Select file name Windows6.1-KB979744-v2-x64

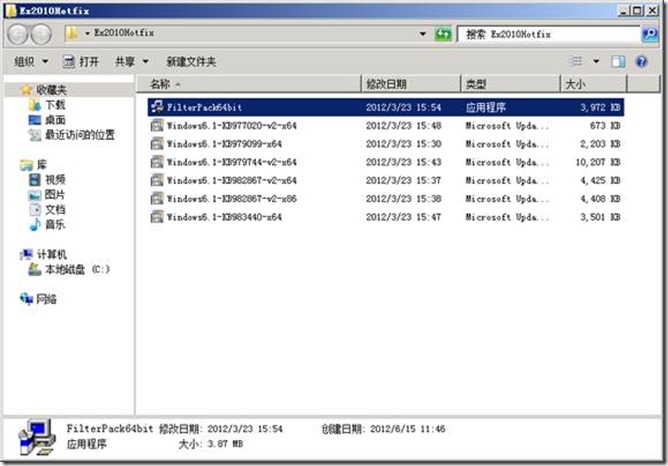click(x=231, y=162)
